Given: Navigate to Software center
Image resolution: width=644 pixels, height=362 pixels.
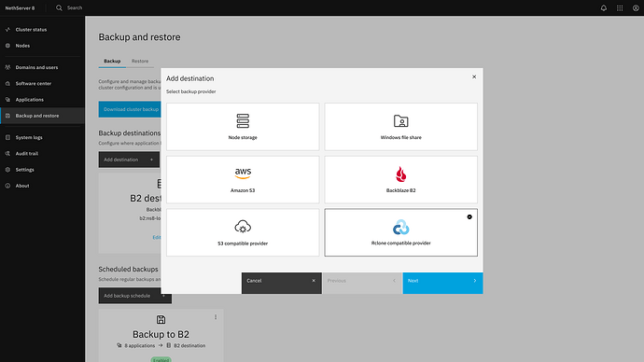Looking at the screenshot, I should [x=42, y=83].
